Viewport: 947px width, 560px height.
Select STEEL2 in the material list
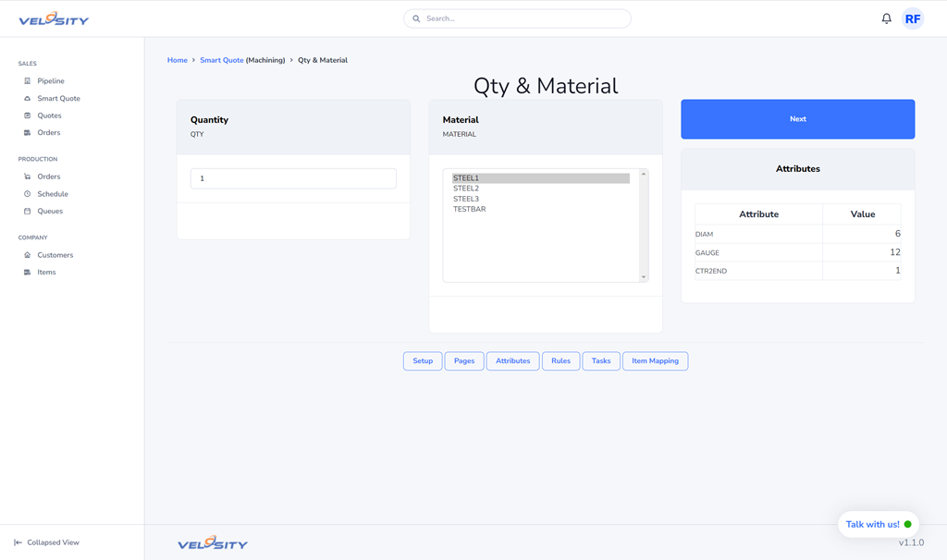click(466, 189)
